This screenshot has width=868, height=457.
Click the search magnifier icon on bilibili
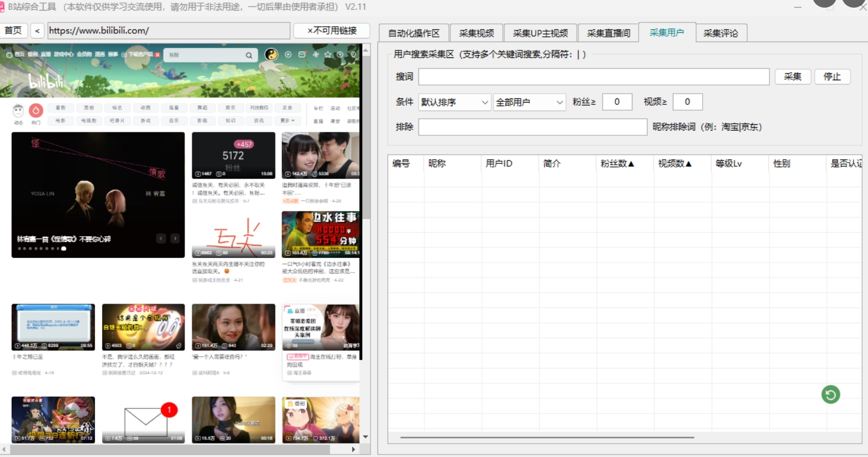[x=249, y=55]
